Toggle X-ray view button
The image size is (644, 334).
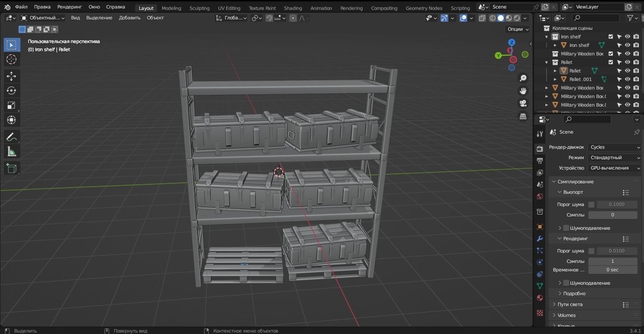point(482,18)
